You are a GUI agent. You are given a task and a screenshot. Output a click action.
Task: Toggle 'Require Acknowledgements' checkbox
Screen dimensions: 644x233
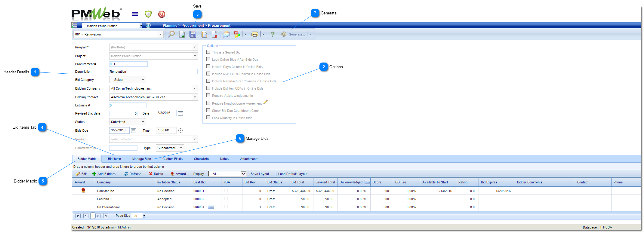tap(208, 95)
